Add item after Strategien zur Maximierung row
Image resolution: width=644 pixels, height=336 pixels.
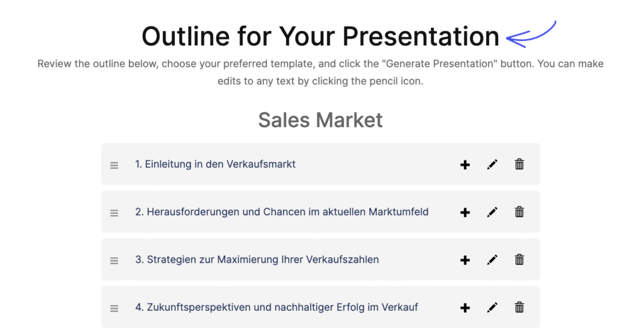(x=465, y=260)
